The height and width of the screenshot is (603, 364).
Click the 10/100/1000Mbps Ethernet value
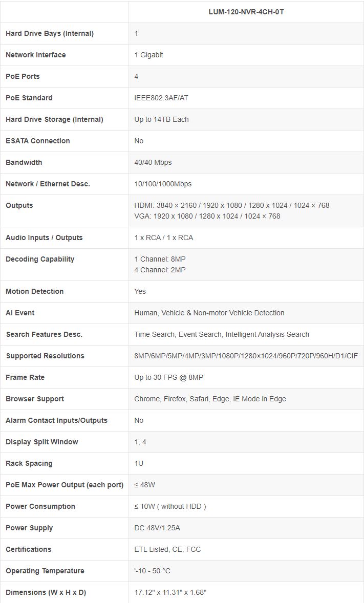pos(163,184)
